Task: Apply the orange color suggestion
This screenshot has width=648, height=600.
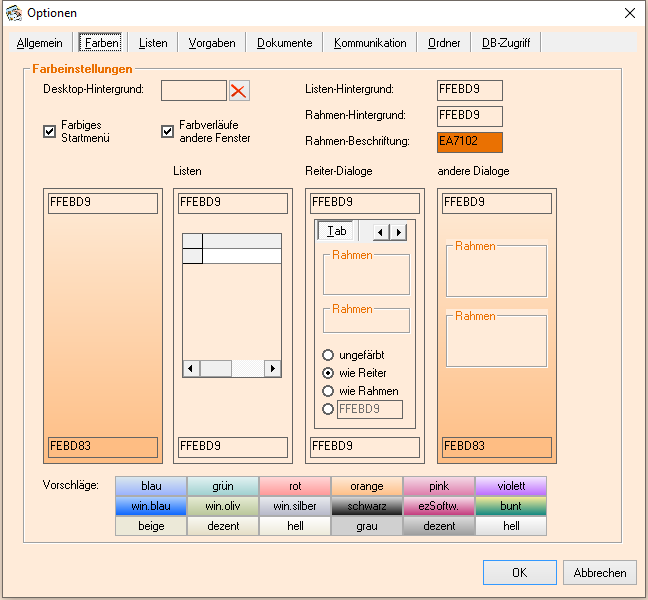Action: tap(367, 486)
